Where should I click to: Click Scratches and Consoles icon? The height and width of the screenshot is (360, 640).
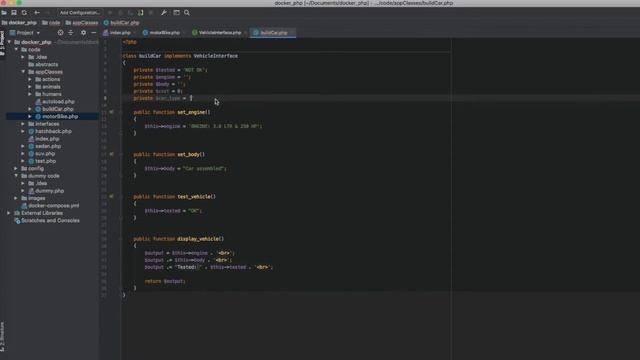point(17,220)
